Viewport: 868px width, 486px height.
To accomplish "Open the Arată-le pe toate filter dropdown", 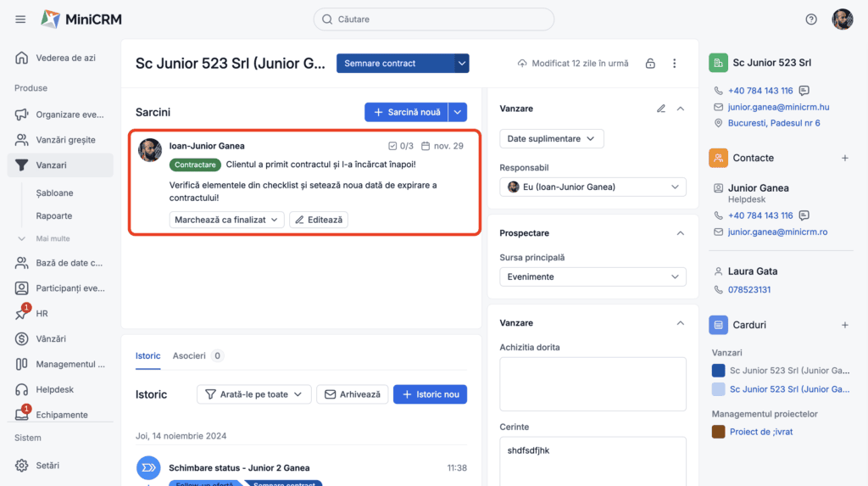I will (x=254, y=394).
